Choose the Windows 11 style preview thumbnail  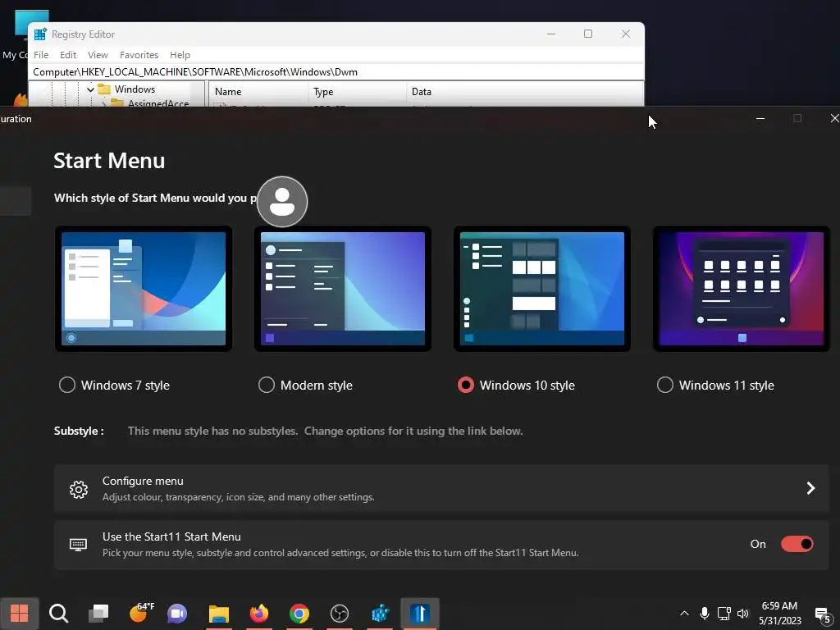(742, 289)
